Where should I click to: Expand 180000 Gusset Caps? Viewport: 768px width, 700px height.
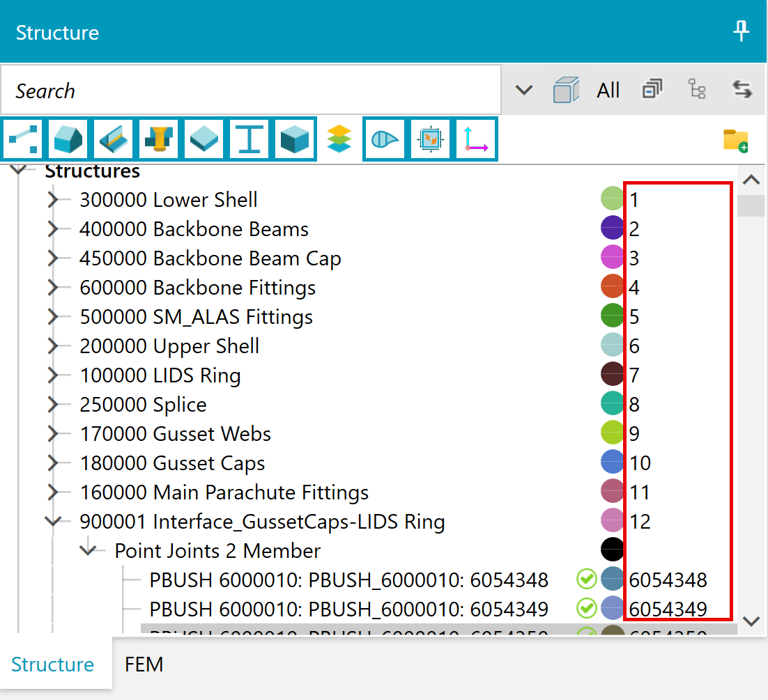(x=53, y=463)
